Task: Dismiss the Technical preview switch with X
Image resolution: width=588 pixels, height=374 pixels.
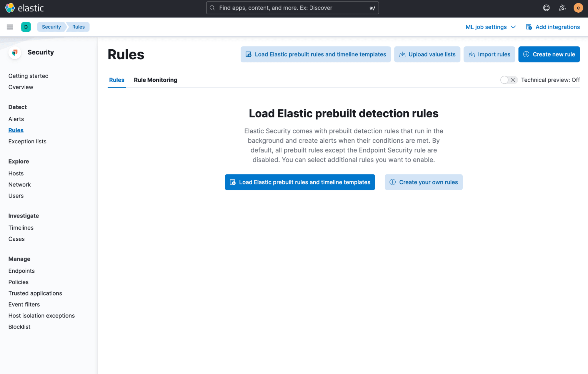Action: pos(513,80)
